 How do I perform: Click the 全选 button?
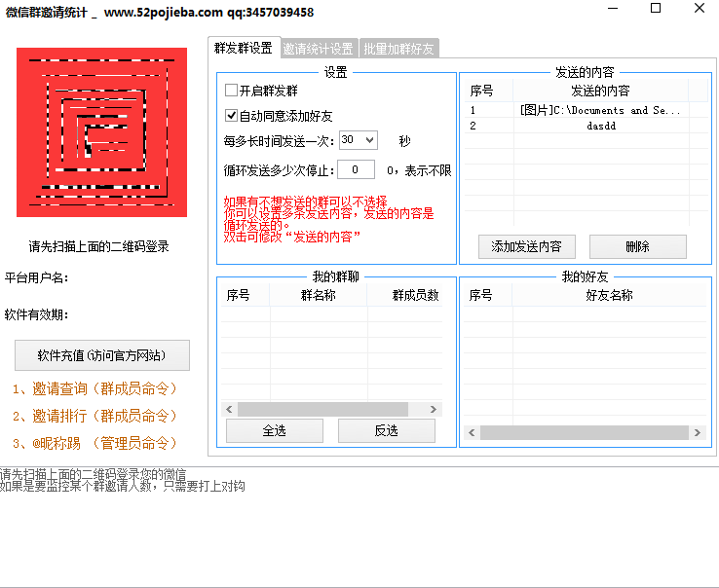[274, 430]
